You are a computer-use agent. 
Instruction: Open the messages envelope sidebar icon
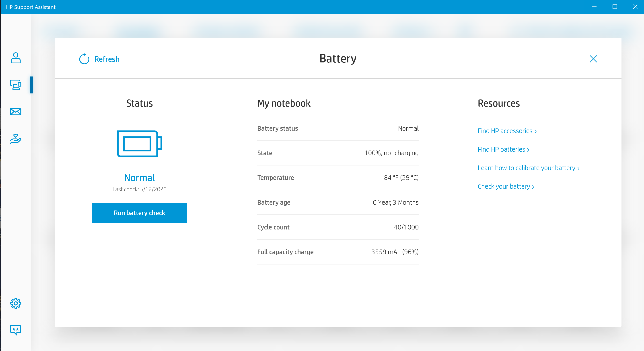click(x=16, y=112)
